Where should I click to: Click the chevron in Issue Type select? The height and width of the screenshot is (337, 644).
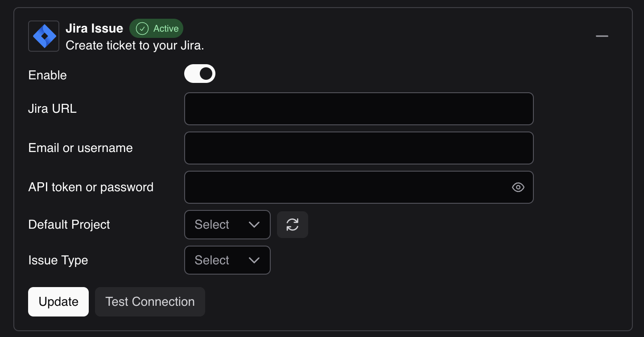254,260
